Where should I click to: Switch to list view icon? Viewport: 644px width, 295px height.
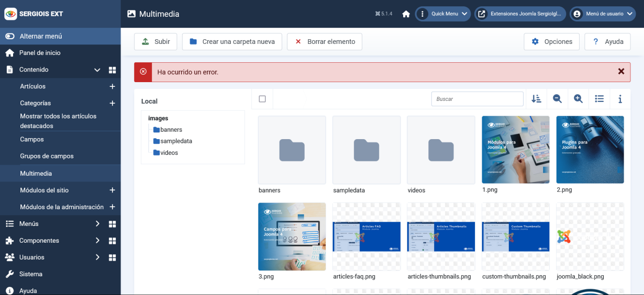[x=599, y=99]
